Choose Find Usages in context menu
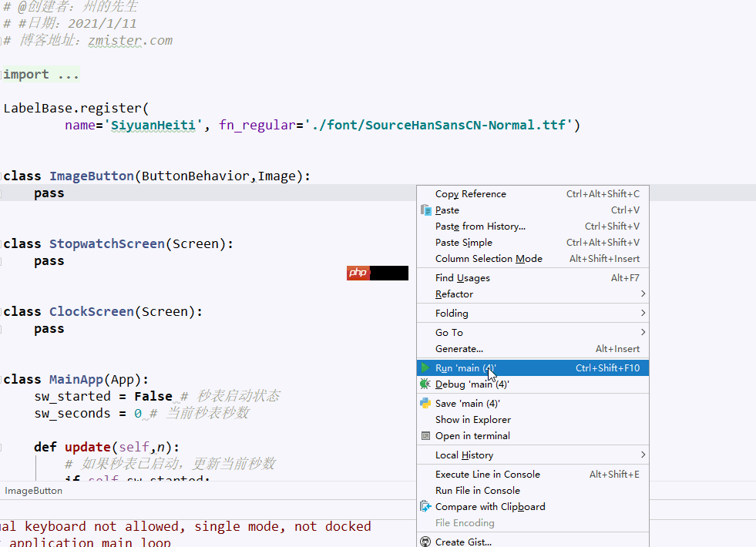 click(x=462, y=278)
